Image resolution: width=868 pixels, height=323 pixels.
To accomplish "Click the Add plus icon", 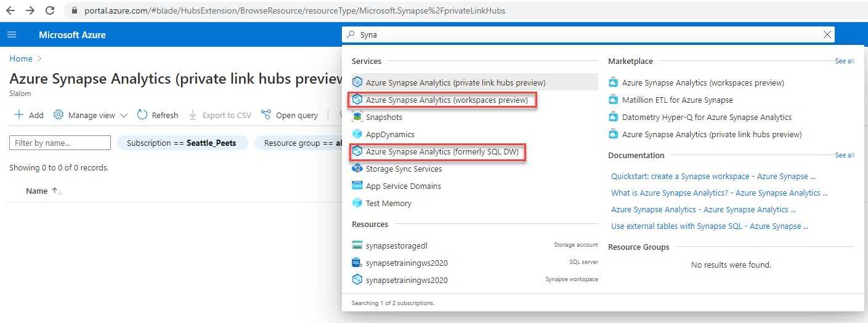I will tap(19, 115).
